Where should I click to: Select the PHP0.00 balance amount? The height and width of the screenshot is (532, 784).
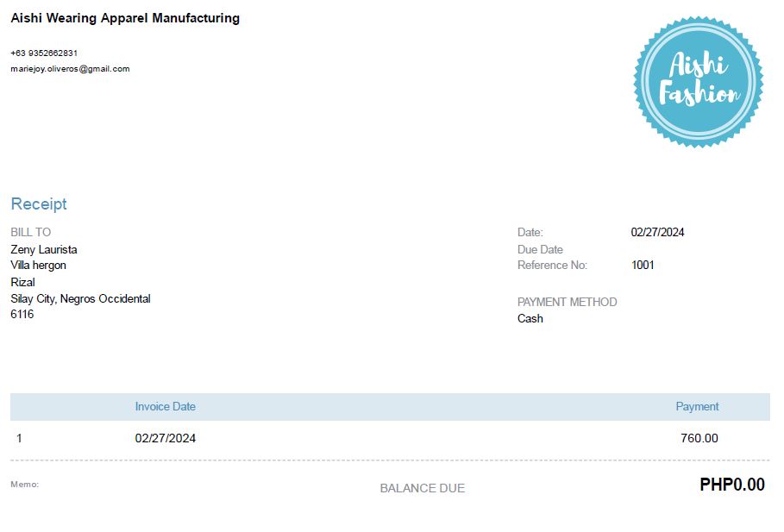[731, 485]
